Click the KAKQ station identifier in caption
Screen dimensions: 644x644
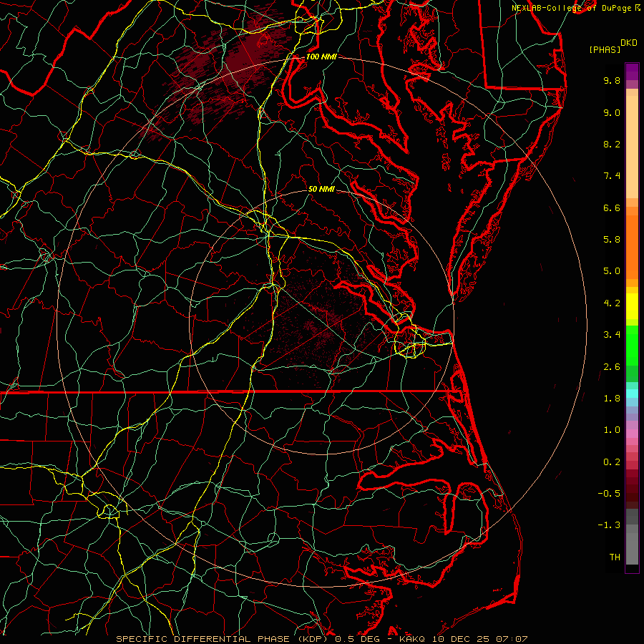point(412,639)
